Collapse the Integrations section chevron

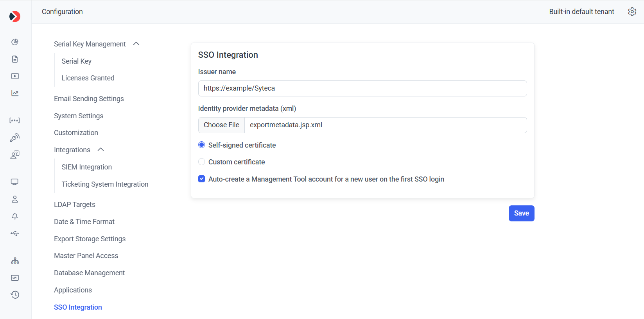(x=100, y=150)
